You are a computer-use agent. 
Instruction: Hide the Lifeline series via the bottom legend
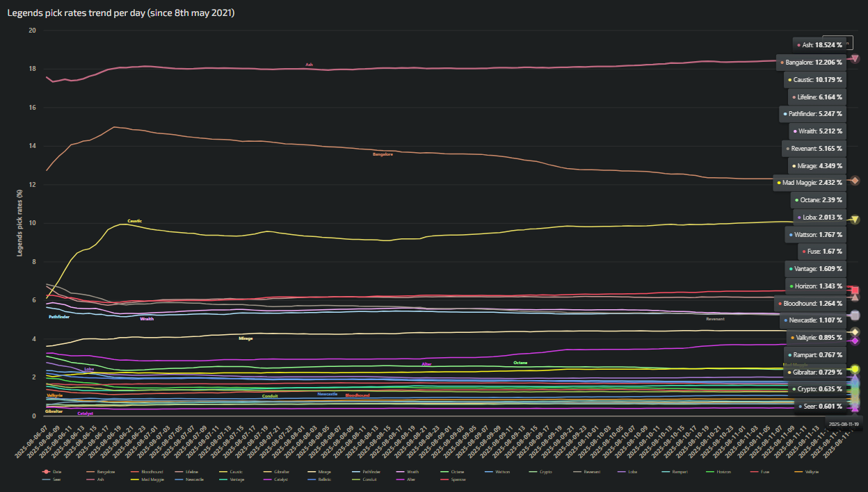tap(186, 472)
